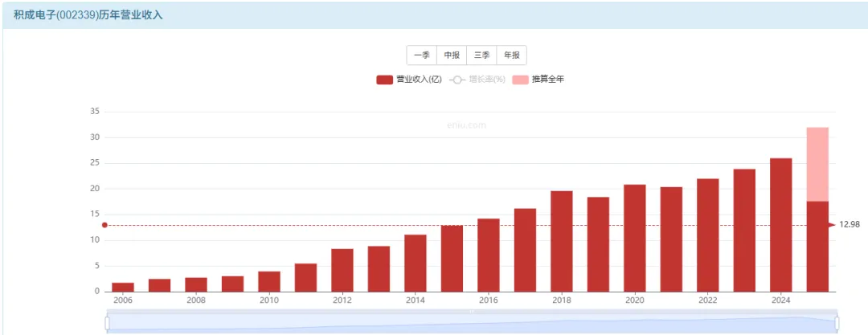868x335 pixels.
Task: Click the 2010 revenue bar
Action: coord(269,281)
